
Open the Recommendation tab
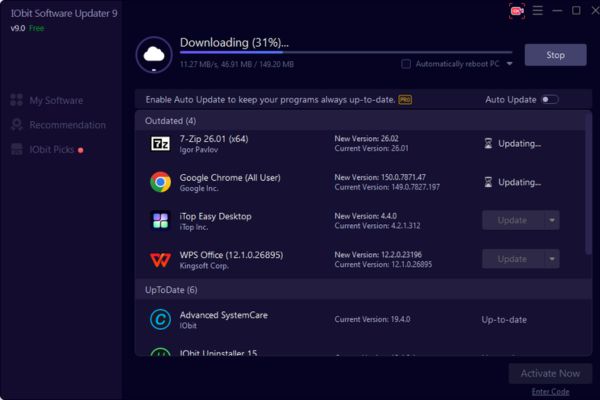pos(58,125)
